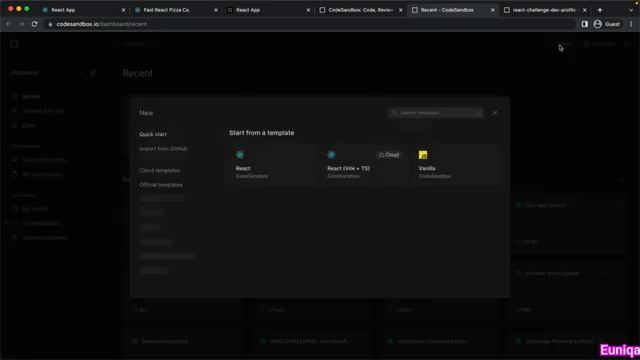
Task: Click the codesandbox.io address bar
Action: [x=310, y=24]
